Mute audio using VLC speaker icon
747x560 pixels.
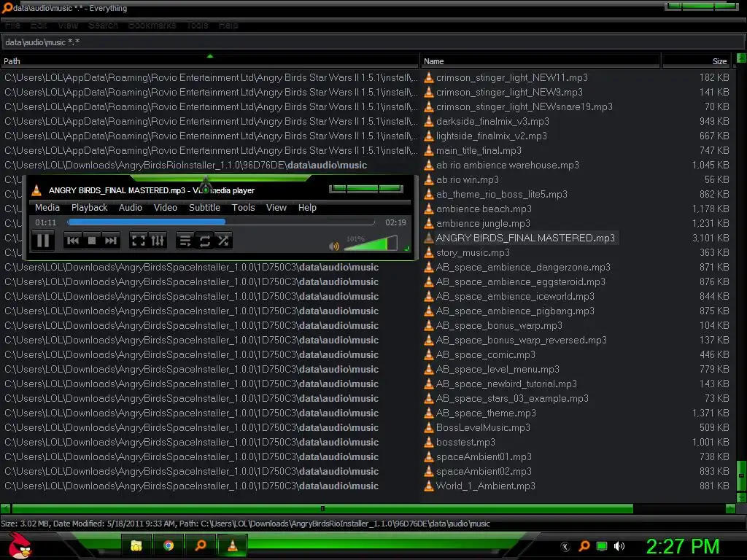(334, 246)
